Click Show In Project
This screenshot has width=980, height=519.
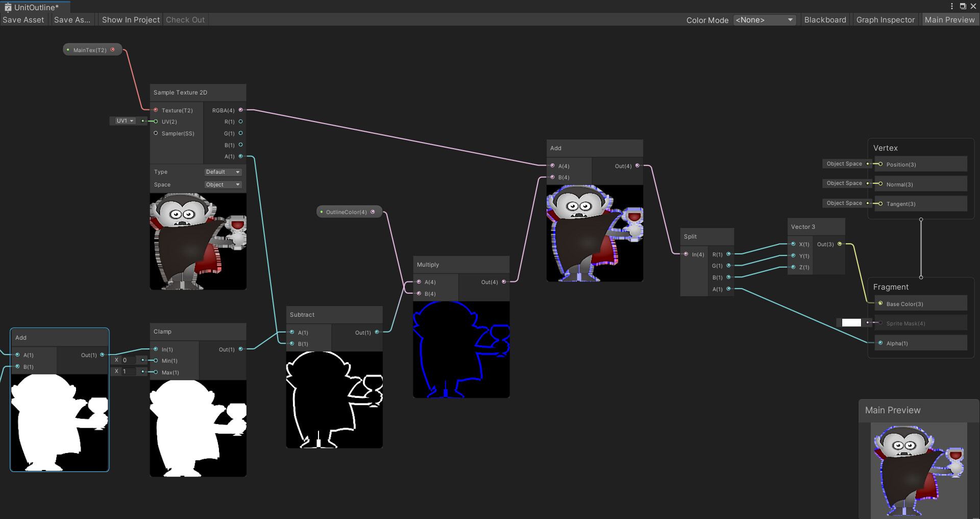pyautogui.click(x=130, y=19)
